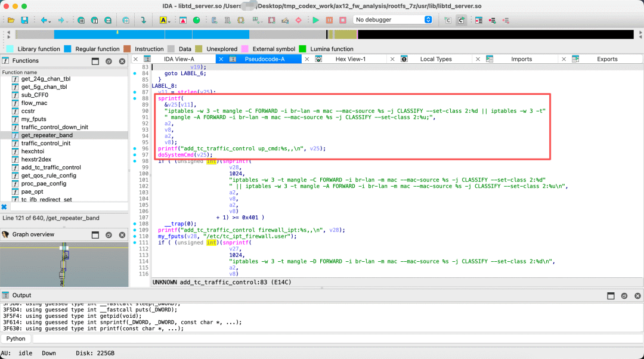This screenshot has width=644, height=359.
Task: Select get_repeater_band function
Action: 47,135
